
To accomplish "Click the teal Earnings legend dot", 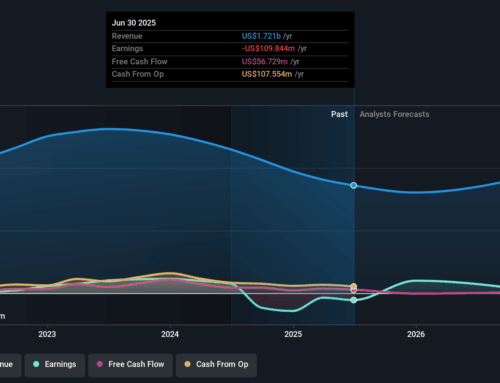I will coord(36,364).
